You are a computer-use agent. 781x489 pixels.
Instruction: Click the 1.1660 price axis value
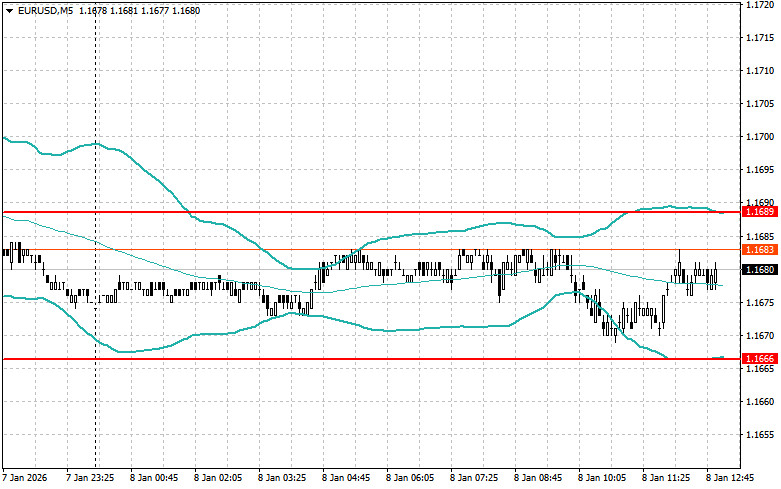[760, 401]
